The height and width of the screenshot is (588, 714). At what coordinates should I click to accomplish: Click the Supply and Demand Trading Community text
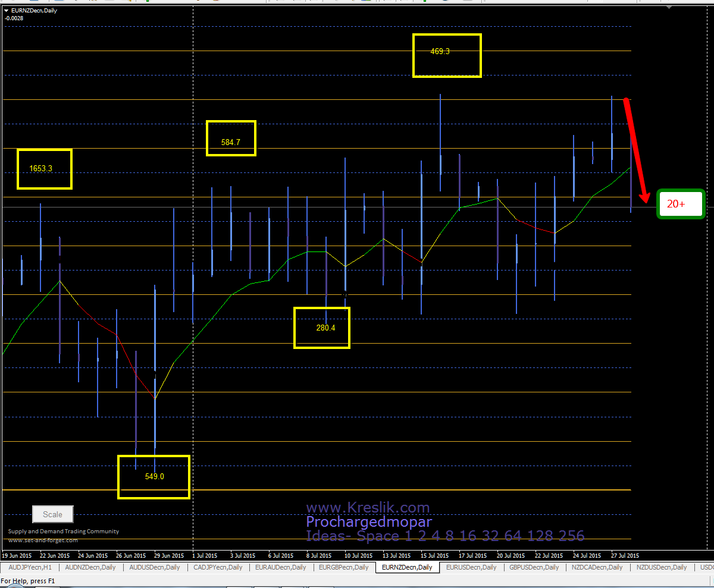pos(64,532)
